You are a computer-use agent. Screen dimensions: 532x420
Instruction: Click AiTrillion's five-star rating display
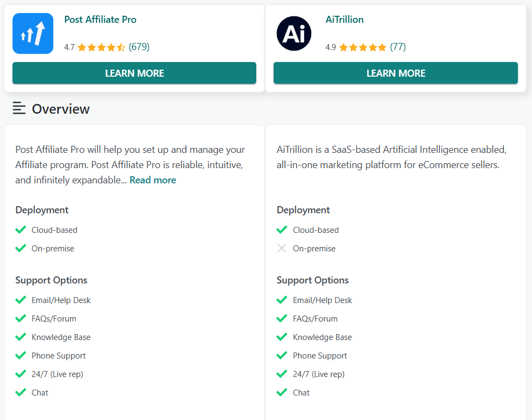click(x=362, y=47)
